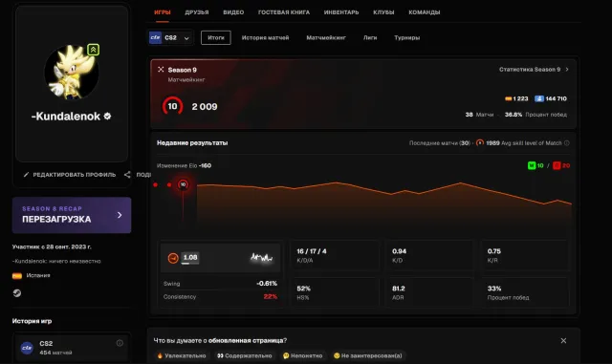Click the verified badge beside -Kundalenok

(107, 117)
